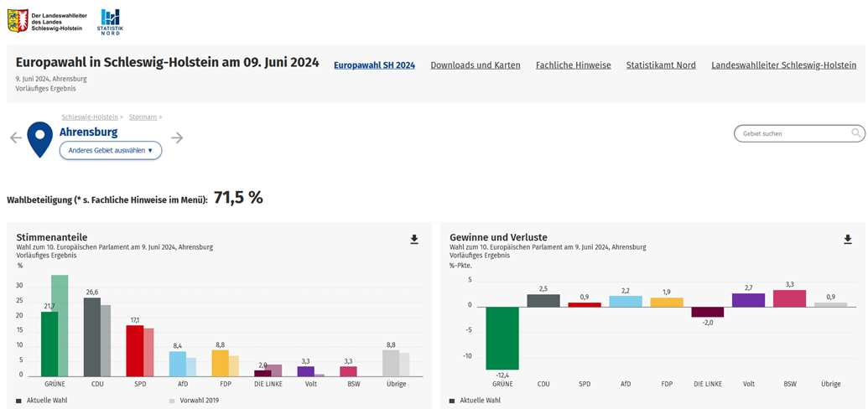Click the Stormarn breadcrumb link
The height and width of the screenshot is (409, 868).
pos(143,117)
